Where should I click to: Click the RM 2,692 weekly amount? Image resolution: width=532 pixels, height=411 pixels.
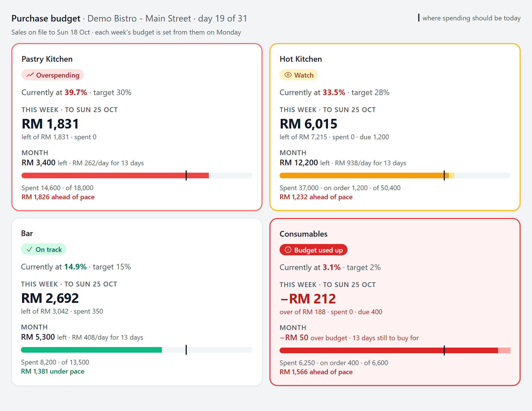point(50,298)
